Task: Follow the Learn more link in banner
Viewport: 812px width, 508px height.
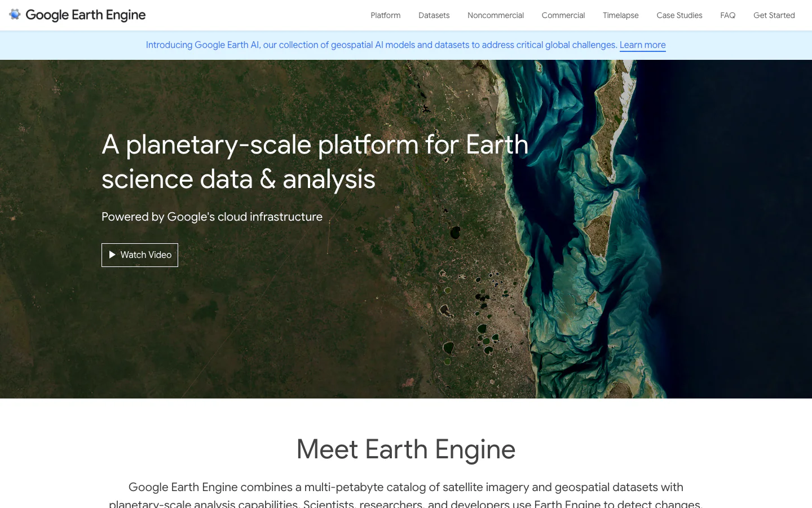Action: (643, 45)
